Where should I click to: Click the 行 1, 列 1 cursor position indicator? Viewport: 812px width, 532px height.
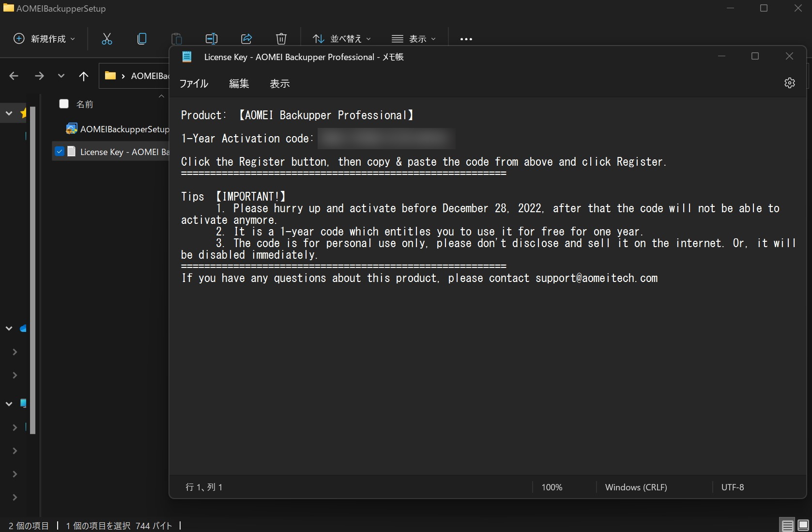(204, 487)
